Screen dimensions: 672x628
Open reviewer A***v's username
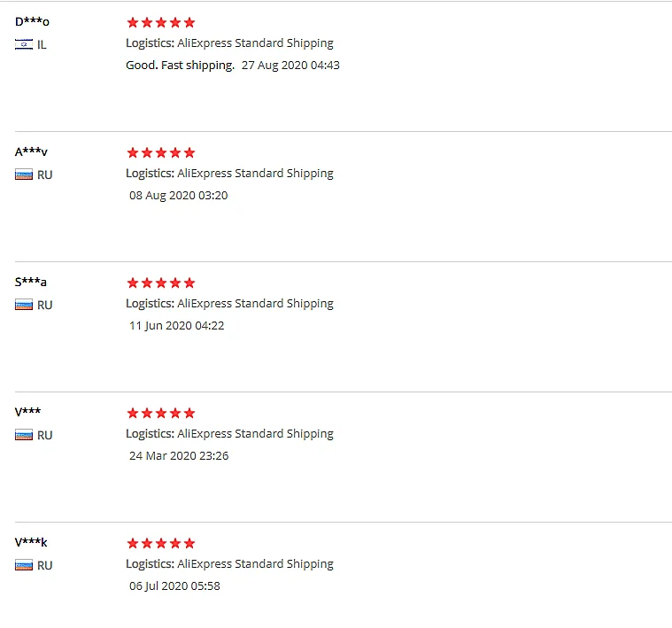31,152
